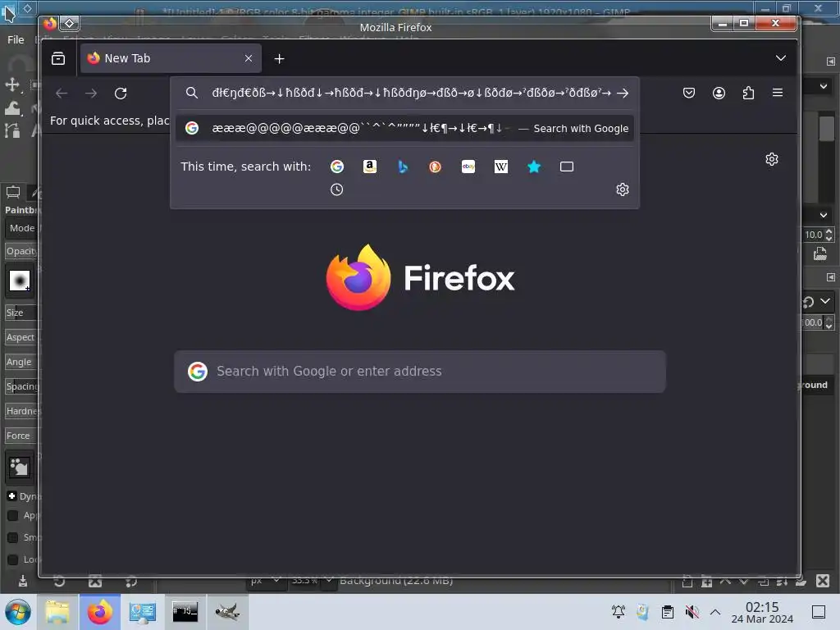Open the Firefox hamburger application menu
This screenshot has width=840, height=630.
778,93
